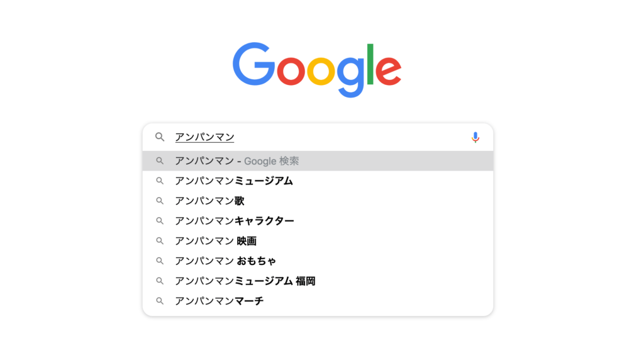Click magnifier icon in highlighted Google 検索 row
Image resolution: width=644 pixels, height=353 pixels.
click(160, 161)
